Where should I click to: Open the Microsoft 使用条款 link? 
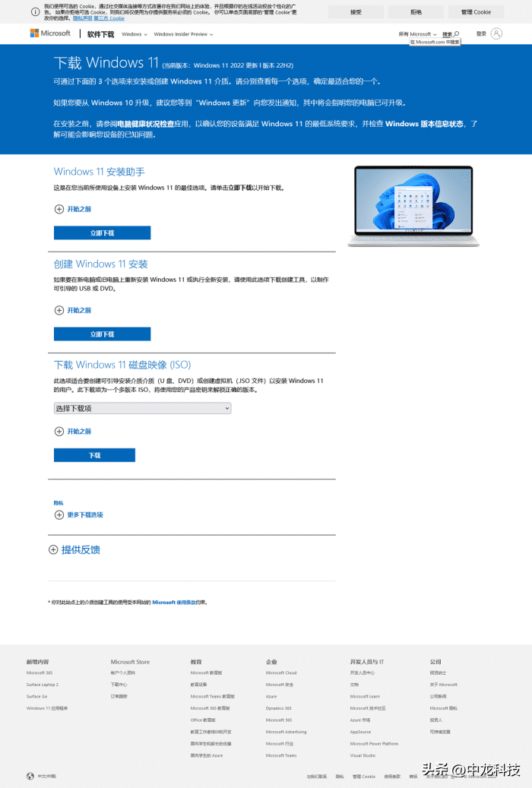(174, 602)
